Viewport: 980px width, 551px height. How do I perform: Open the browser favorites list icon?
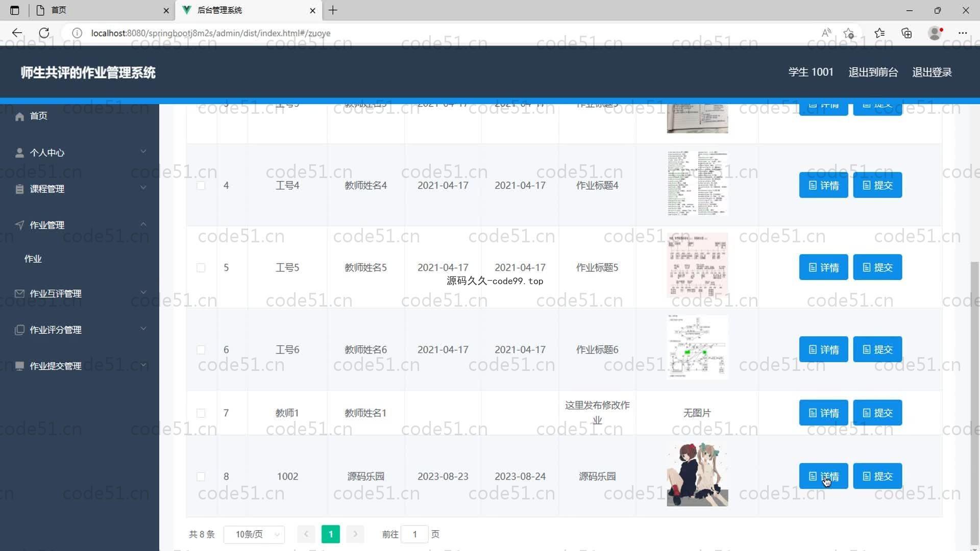(x=879, y=33)
